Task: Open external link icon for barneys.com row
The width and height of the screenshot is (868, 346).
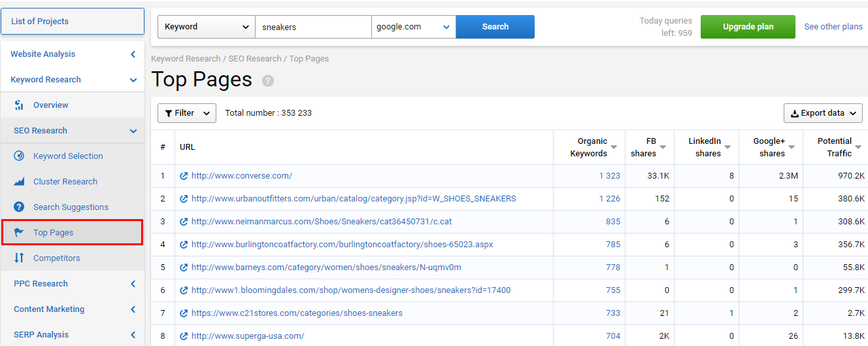Action: click(184, 268)
